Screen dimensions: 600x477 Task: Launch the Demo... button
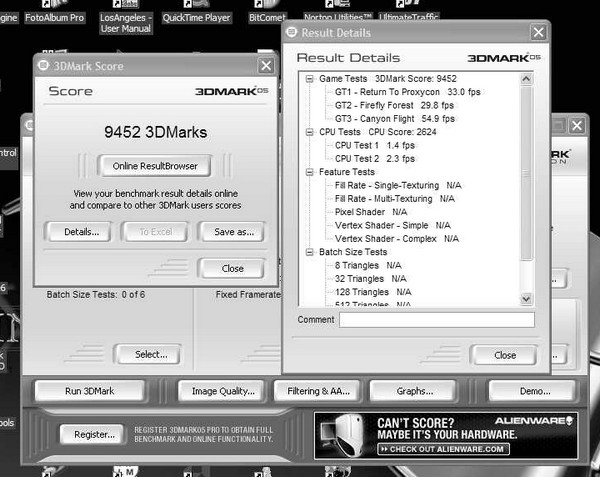pyautogui.click(x=533, y=391)
